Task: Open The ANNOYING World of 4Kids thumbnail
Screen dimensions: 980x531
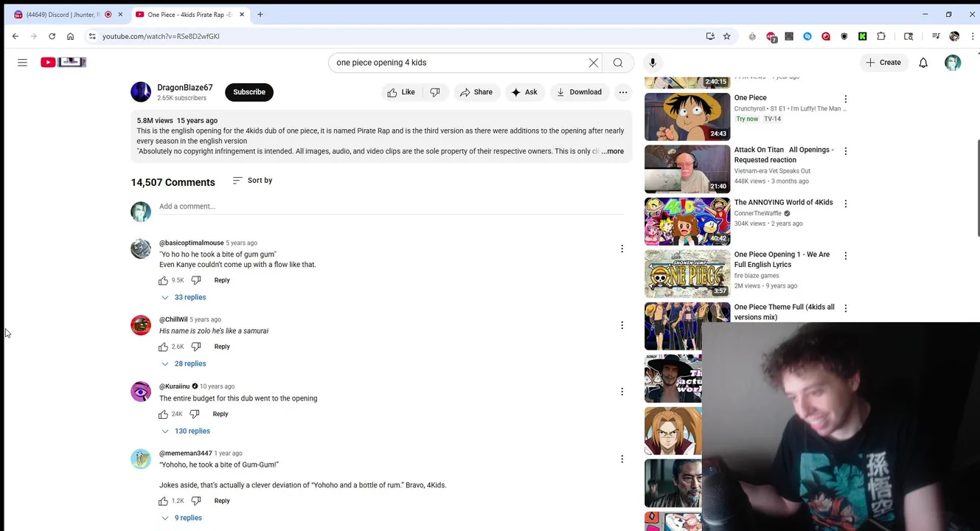Action: pyautogui.click(x=687, y=221)
